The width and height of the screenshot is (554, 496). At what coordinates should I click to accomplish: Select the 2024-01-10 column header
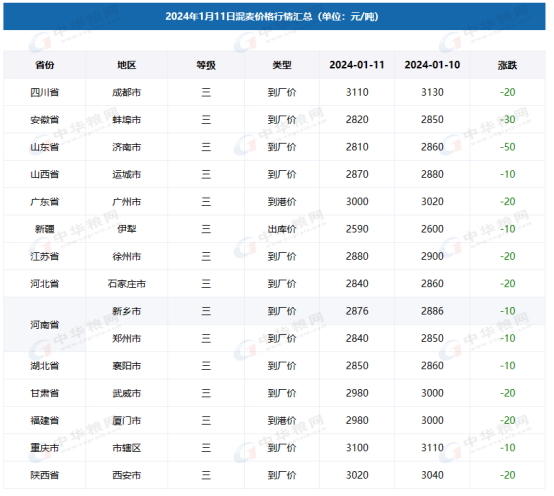click(x=432, y=65)
